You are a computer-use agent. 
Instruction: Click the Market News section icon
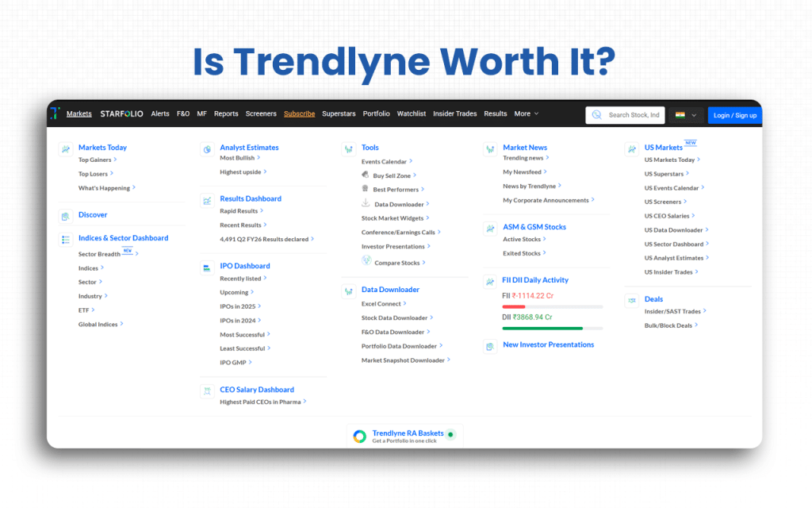coord(490,148)
